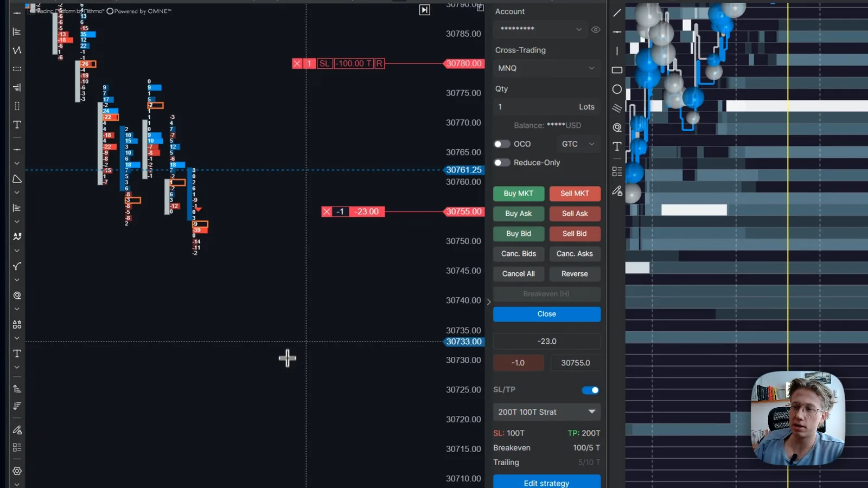Toggle account visibility eye icon
868x488 pixels.
[x=596, y=30]
